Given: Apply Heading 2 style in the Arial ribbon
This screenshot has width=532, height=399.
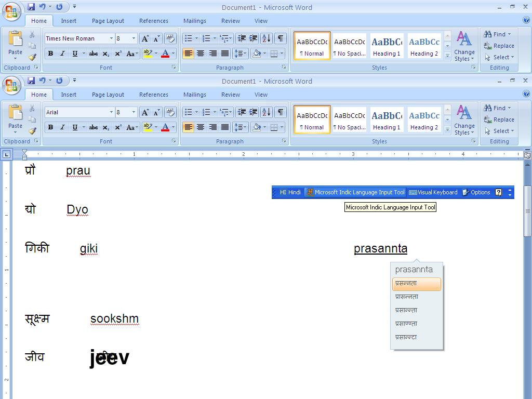Looking at the screenshot, I should point(424,120).
